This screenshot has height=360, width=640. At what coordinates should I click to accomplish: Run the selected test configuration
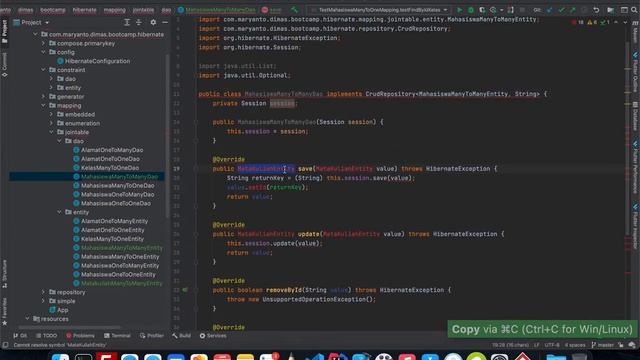[460, 10]
